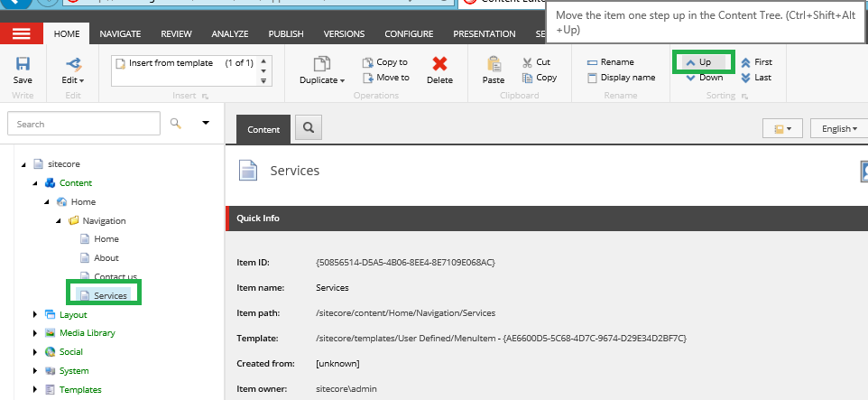Open the NAVIGATE ribbon tab
This screenshot has width=868, height=400.
click(120, 33)
